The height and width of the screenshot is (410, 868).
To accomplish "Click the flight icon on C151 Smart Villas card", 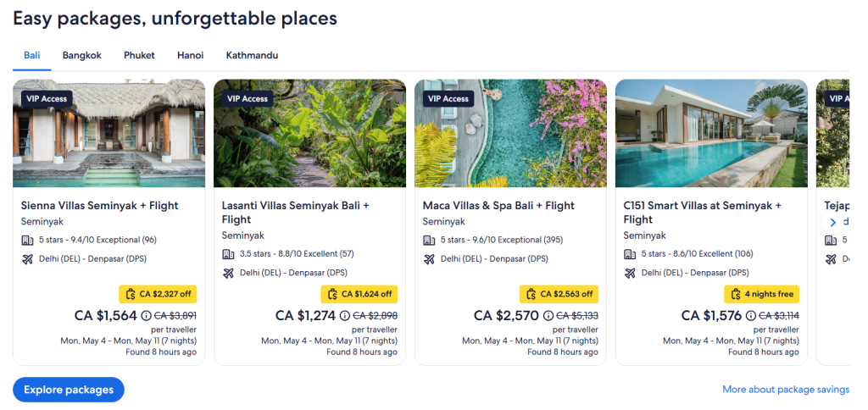I will [630, 273].
